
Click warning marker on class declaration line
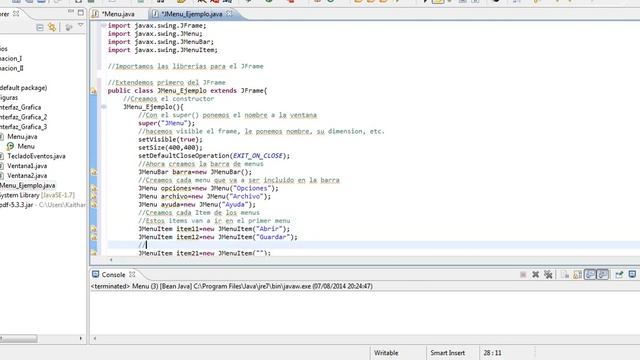(93, 91)
